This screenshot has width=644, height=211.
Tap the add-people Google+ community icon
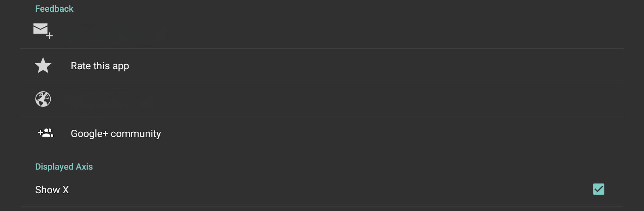coord(46,133)
